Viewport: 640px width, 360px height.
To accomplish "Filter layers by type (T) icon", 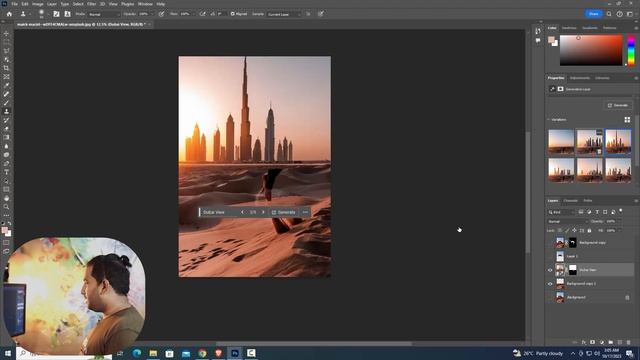I will [597, 212].
